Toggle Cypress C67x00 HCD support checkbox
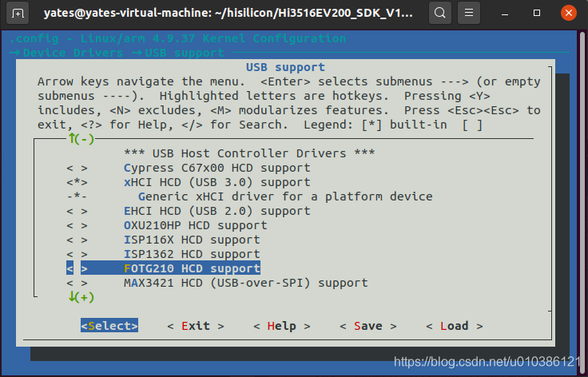 click(77, 168)
